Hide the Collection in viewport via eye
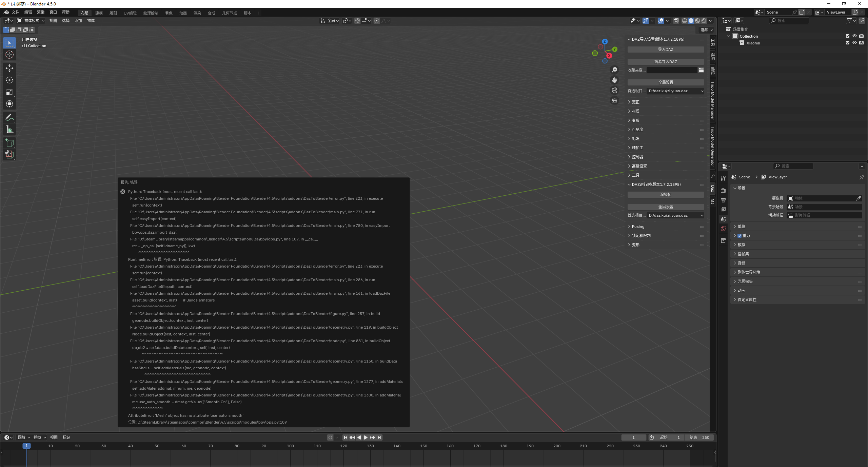The height and width of the screenshot is (467, 868). pos(854,36)
